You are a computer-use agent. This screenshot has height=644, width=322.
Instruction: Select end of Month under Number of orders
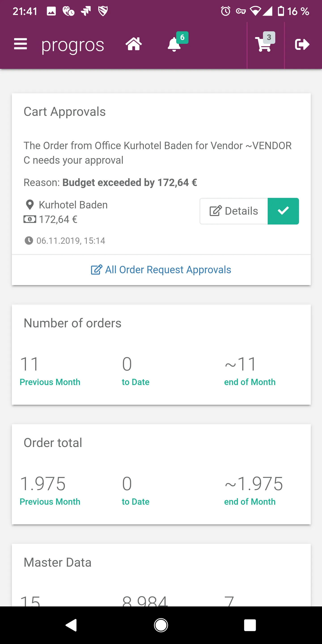pos(250,382)
